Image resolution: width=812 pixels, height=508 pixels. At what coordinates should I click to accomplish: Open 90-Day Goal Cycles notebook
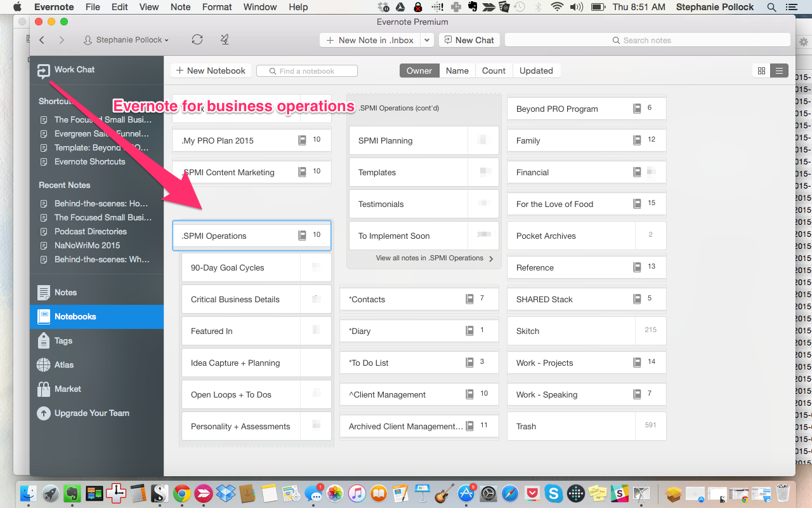256,267
